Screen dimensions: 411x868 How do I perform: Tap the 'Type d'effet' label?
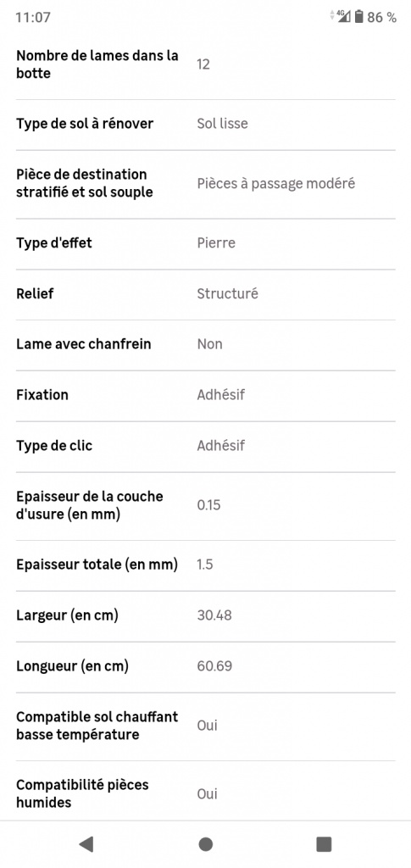tap(54, 243)
